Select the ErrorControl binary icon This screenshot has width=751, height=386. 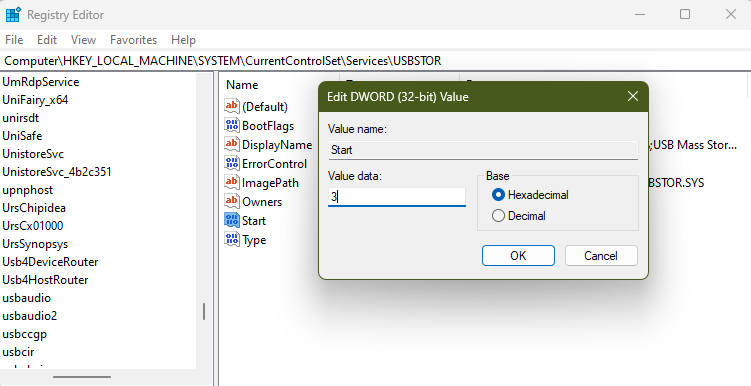(232, 163)
